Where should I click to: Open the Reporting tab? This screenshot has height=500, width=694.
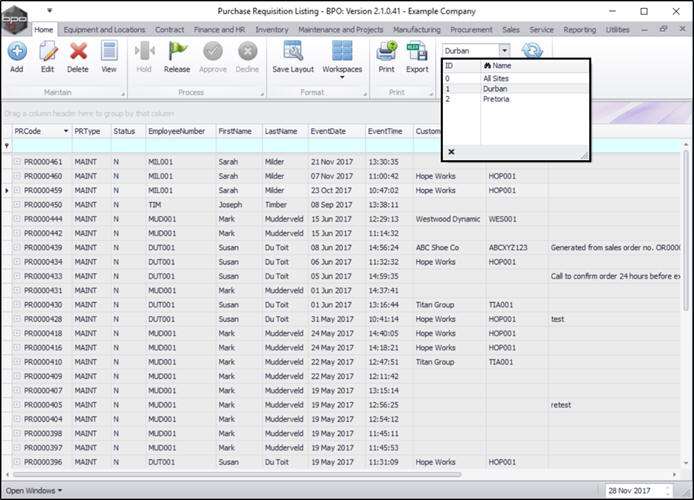point(580,30)
